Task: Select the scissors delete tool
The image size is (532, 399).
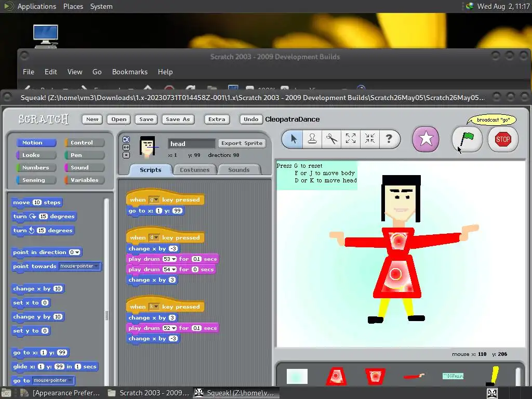Action: click(331, 139)
